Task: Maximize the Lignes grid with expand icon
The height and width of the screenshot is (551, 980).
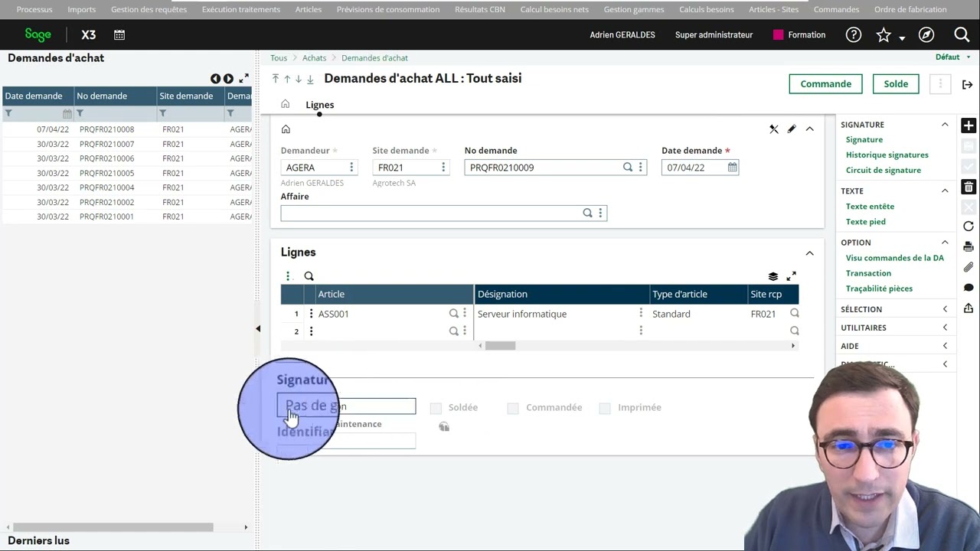Action: click(792, 276)
